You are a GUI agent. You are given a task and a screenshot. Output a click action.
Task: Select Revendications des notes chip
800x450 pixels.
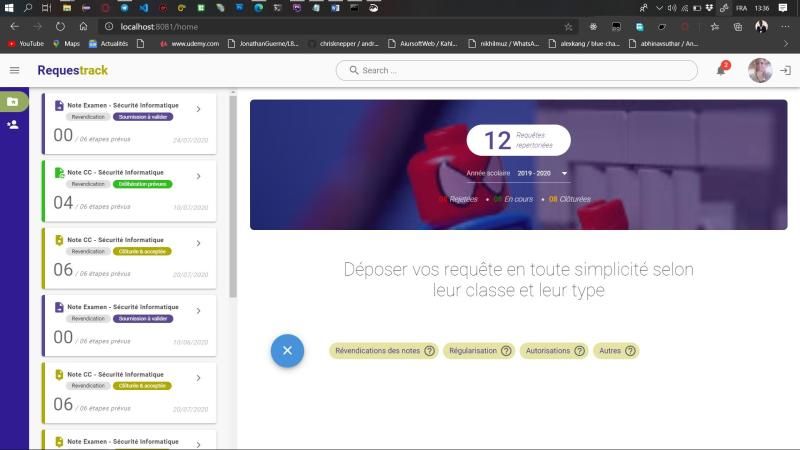click(384, 351)
